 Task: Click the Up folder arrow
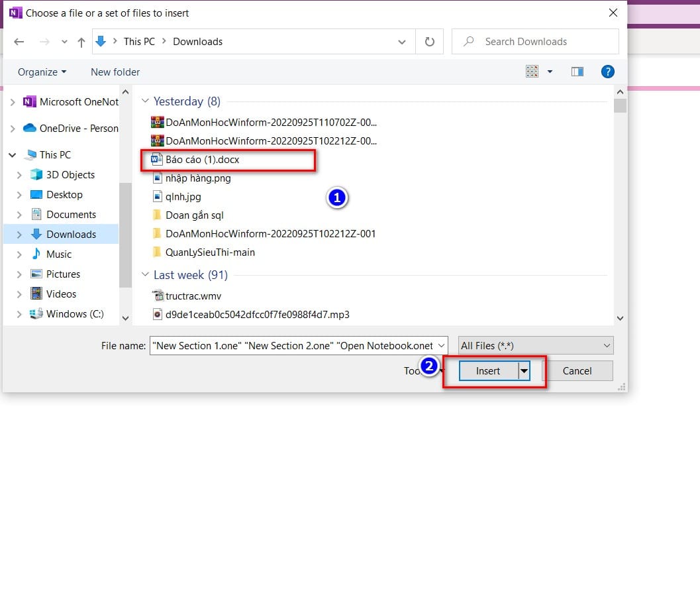click(x=81, y=42)
